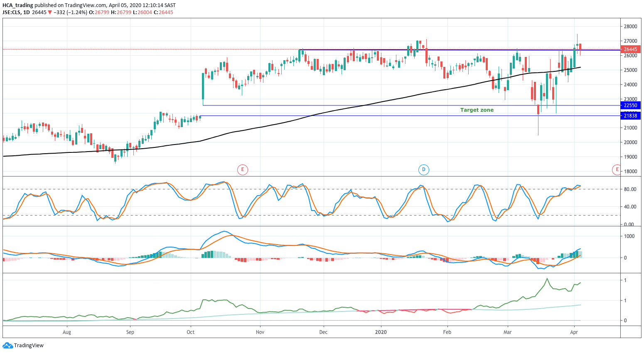Click the red down-triangle change indicator in header
Viewport: 644px width, 353px height.
50,12
